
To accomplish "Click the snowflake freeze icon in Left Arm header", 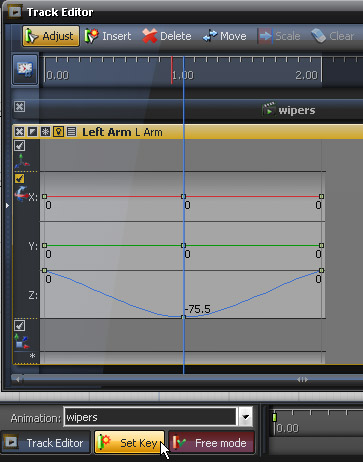I will 45,132.
